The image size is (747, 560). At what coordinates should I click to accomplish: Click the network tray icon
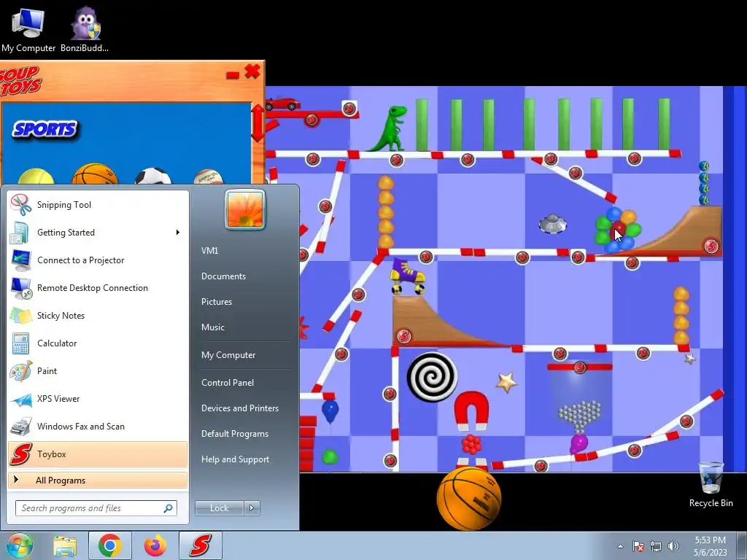click(656, 546)
